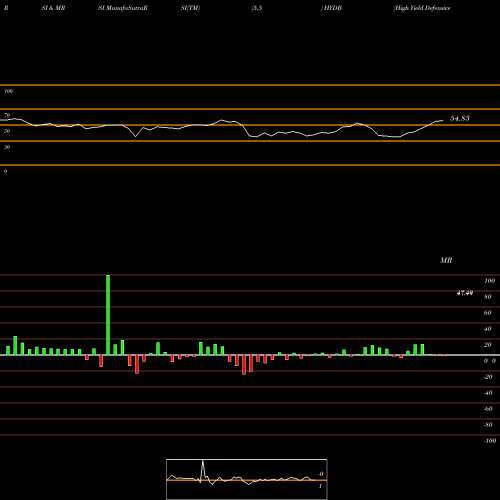Click the -100 axis label in MR panel
The height and width of the screenshot is (500, 500).
(490, 441)
